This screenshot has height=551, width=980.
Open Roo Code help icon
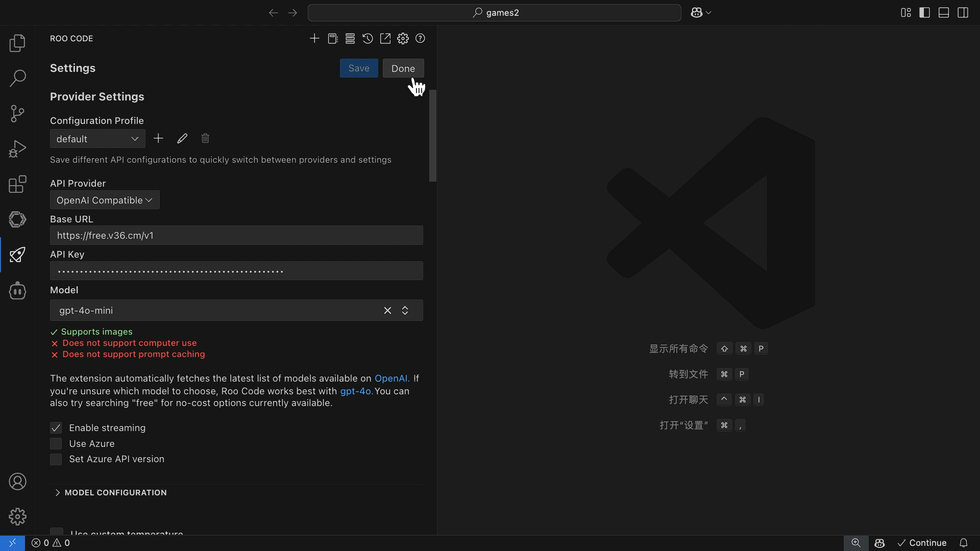point(420,38)
